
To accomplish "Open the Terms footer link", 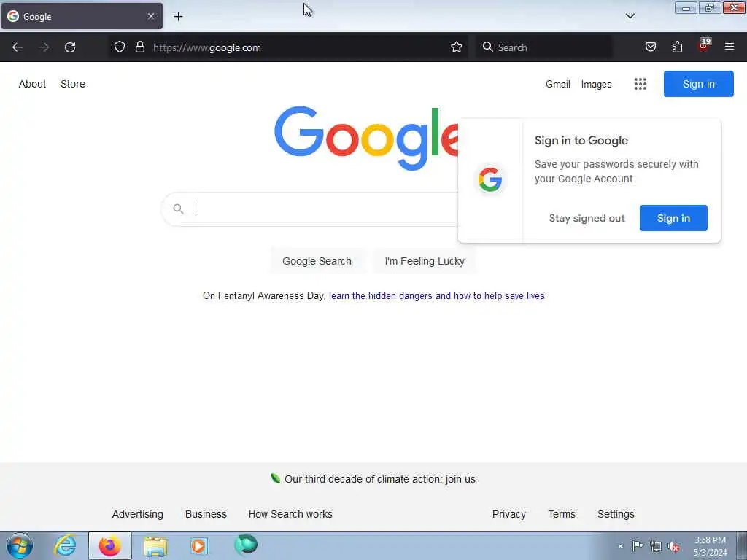I will point(562,514).
